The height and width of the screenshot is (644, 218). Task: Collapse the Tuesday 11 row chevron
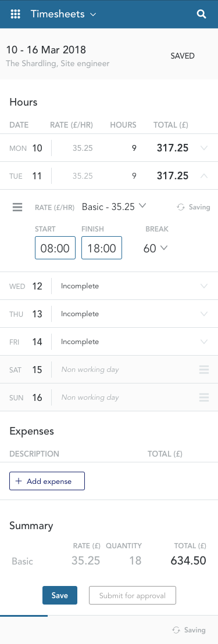(204, 176)
